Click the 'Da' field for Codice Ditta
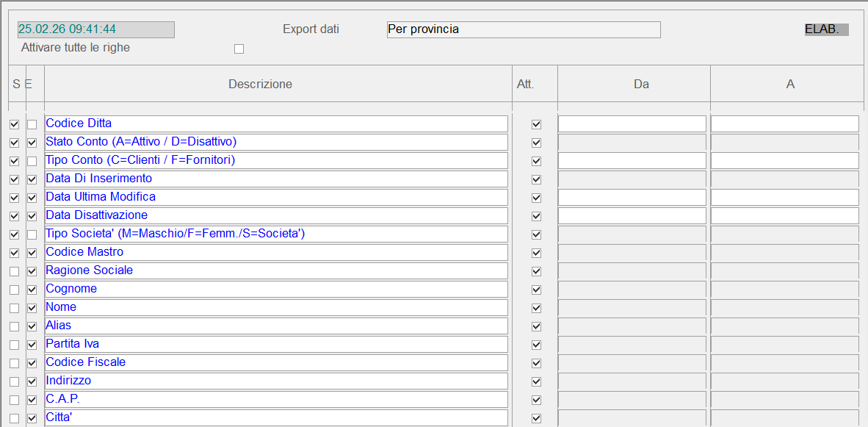Viewport: 868px width, 427px height. pyautogui.click(x=632, y=123)
